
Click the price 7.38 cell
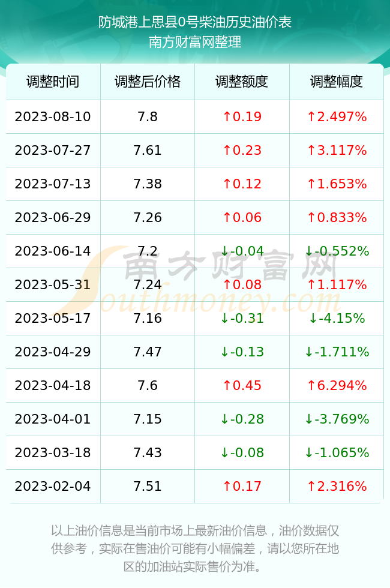pyautogui.click(x=148, y=184)
